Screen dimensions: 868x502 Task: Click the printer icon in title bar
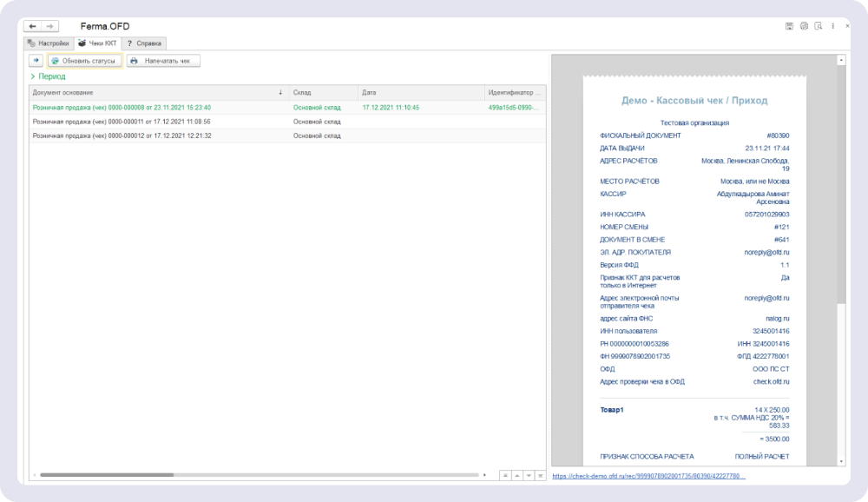(x=804, y=27)
